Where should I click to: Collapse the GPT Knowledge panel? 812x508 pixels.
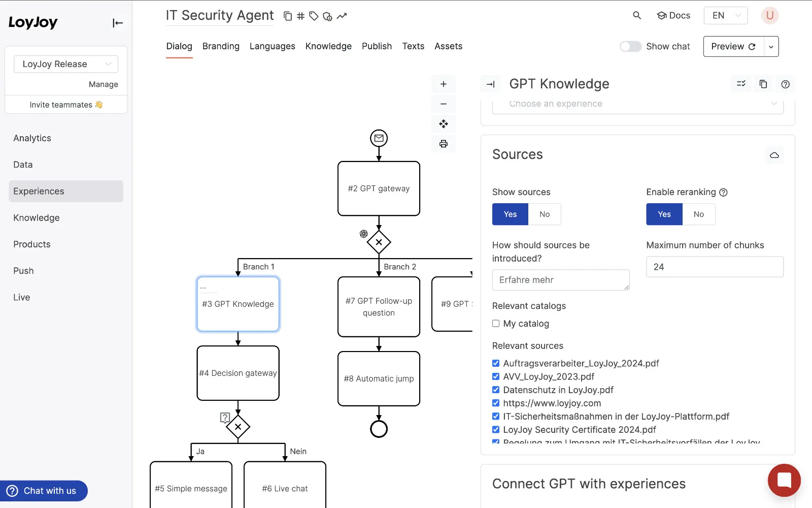[x=490, y=84]
